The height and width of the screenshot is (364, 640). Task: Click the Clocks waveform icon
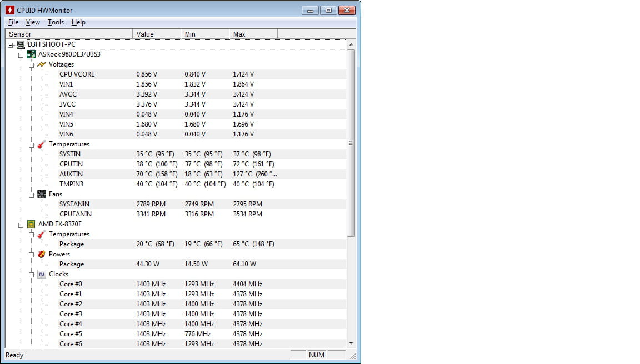point(42,274)
